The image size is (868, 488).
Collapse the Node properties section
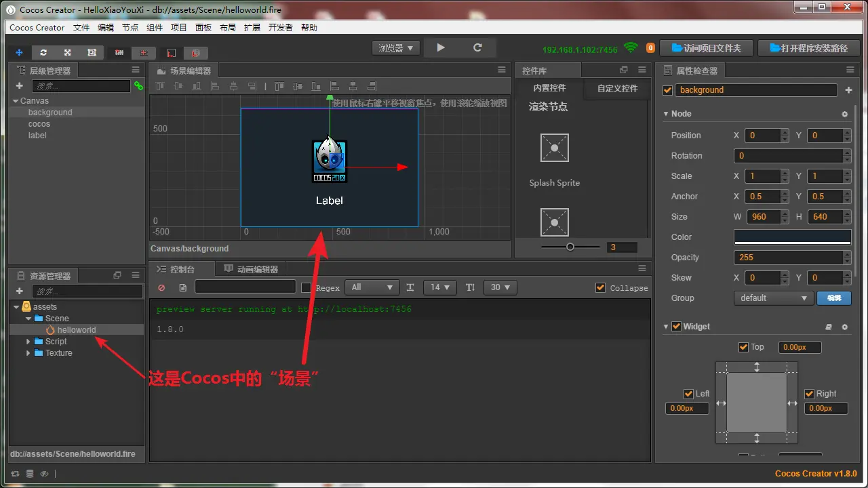click(666, 114)
